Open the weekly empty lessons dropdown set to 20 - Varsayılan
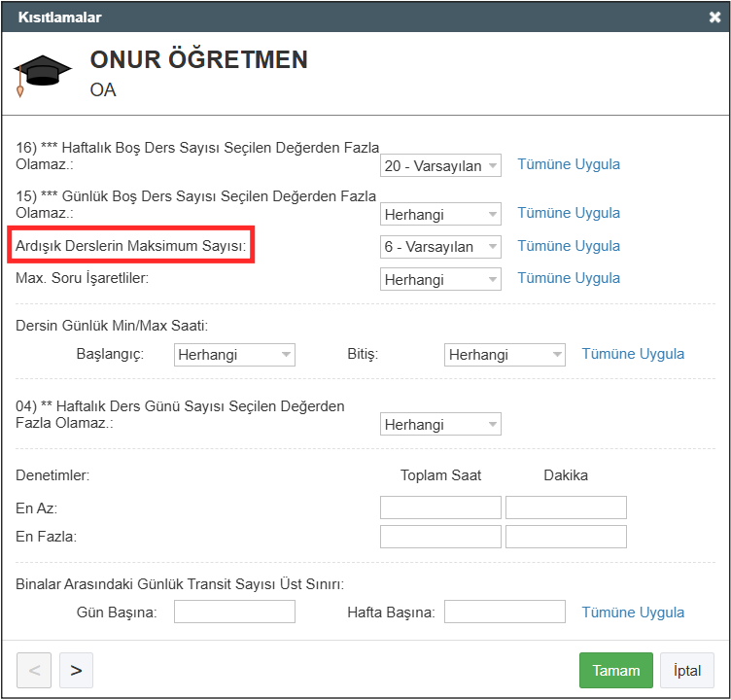The height and width of the screenshot is (700, 731). click(440, 165)
